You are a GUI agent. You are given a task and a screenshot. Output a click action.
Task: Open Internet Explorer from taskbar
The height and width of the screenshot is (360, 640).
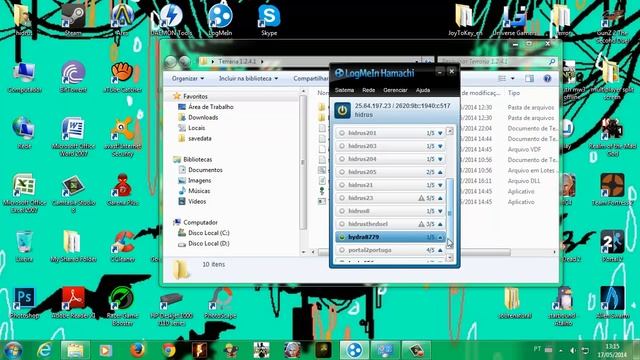pyautogui.click(x=44, y=350)
